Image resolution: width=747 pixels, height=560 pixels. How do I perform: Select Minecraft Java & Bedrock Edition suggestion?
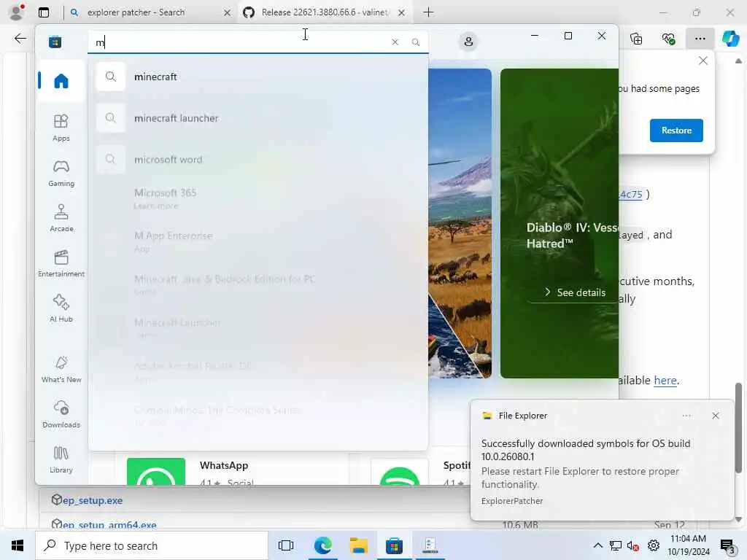click(258, 285)
